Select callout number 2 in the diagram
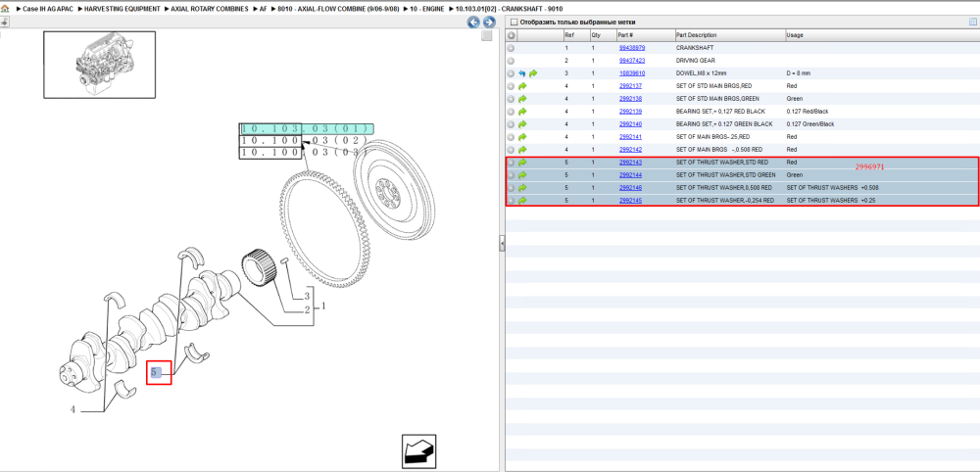Image resolution: width=980 pixels, height=472 pixels. tap(307, 310)
